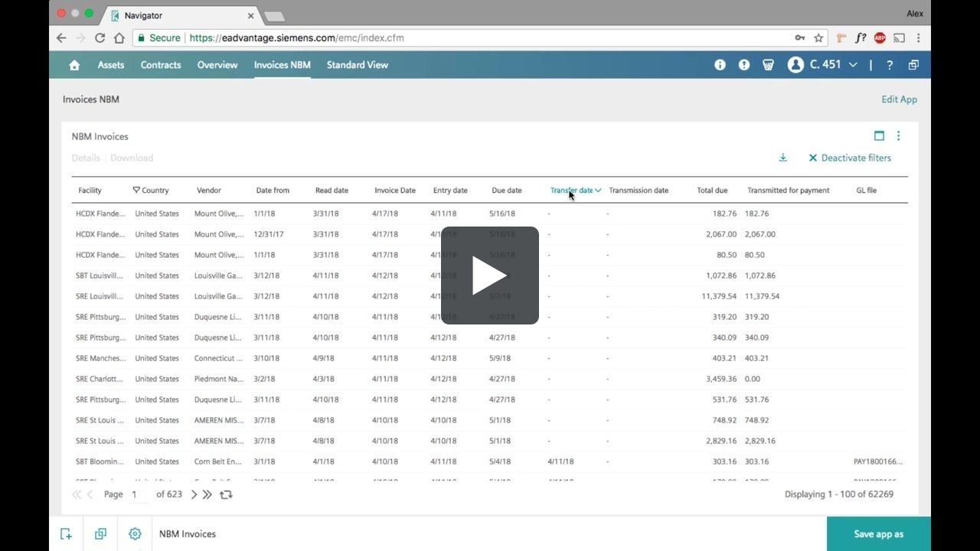
Task: Refresh the invoice table
Action: [x=226, y=494]
